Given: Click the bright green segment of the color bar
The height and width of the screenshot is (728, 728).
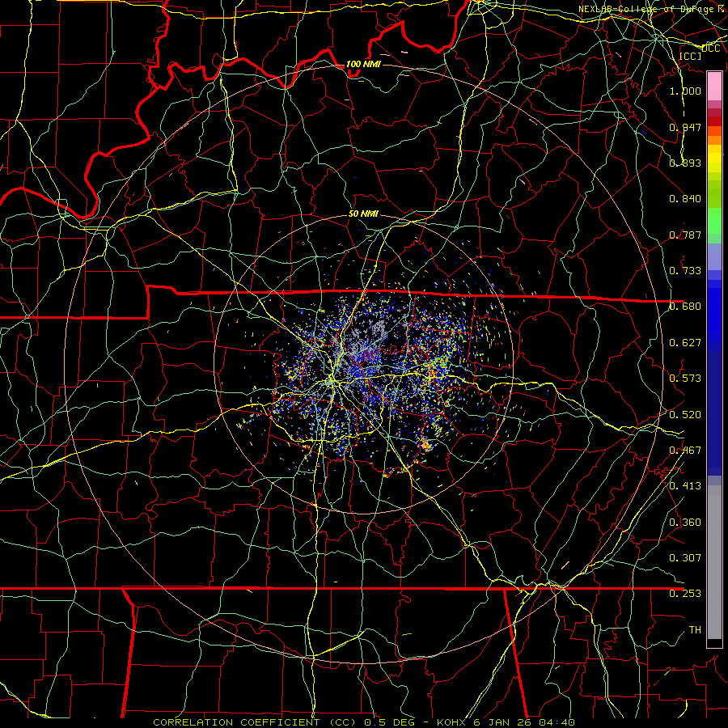Looking at the screenshot, I should click(x=714, y=221).
